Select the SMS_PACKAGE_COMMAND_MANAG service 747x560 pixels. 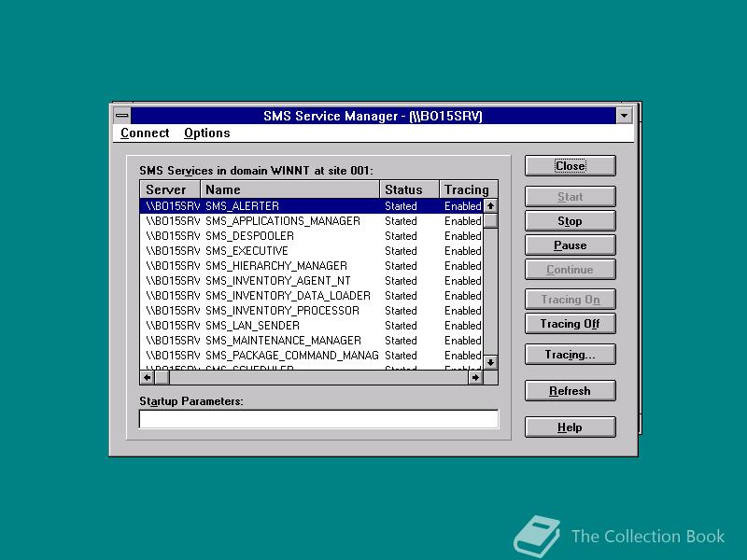pos(312,356)
